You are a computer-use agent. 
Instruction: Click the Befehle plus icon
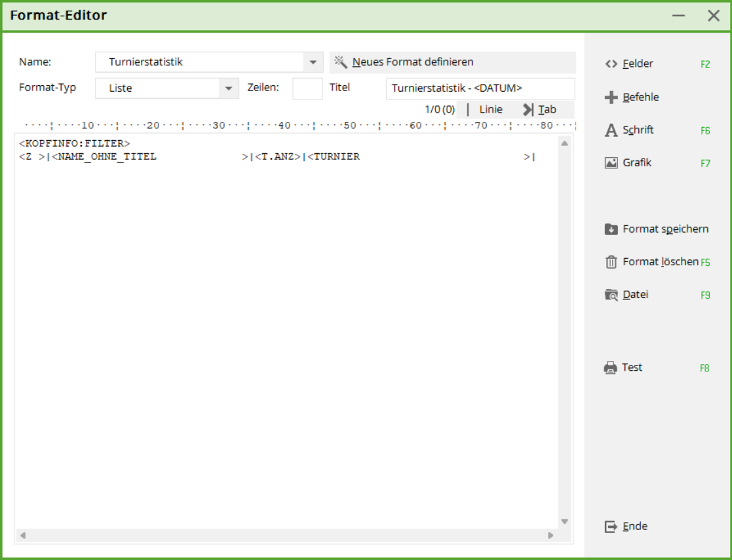[611, 98]
